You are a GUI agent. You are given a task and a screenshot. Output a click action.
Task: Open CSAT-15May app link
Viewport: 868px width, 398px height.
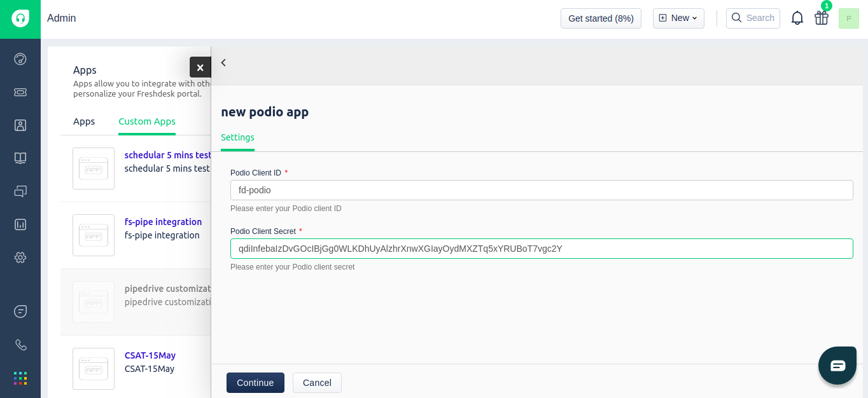coord(150,355)
